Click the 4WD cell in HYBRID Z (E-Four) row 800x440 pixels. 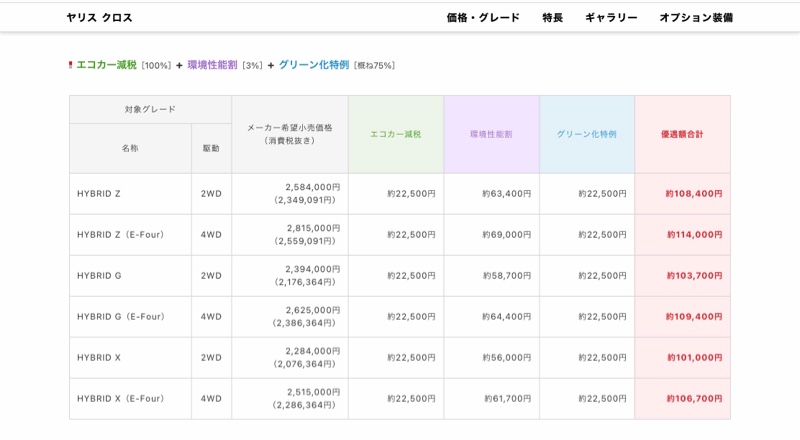click(211, 235)
